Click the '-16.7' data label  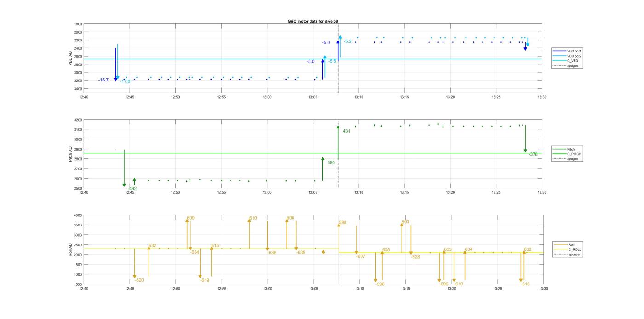(x=103, y=80)
